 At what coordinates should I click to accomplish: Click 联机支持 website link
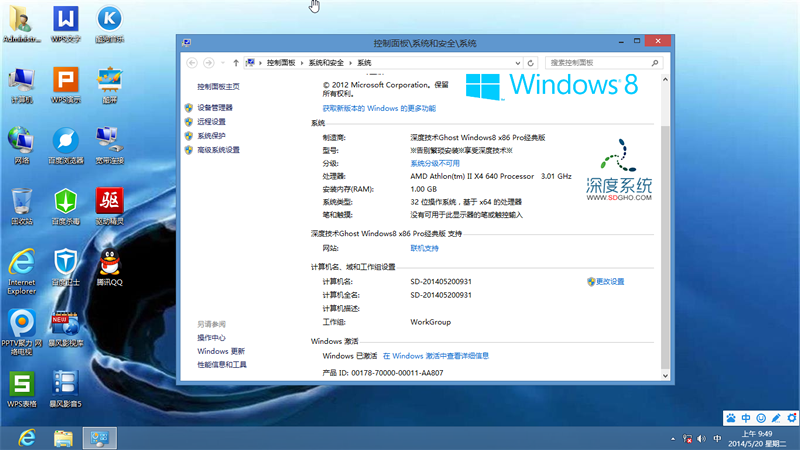(x=424, y=248)
